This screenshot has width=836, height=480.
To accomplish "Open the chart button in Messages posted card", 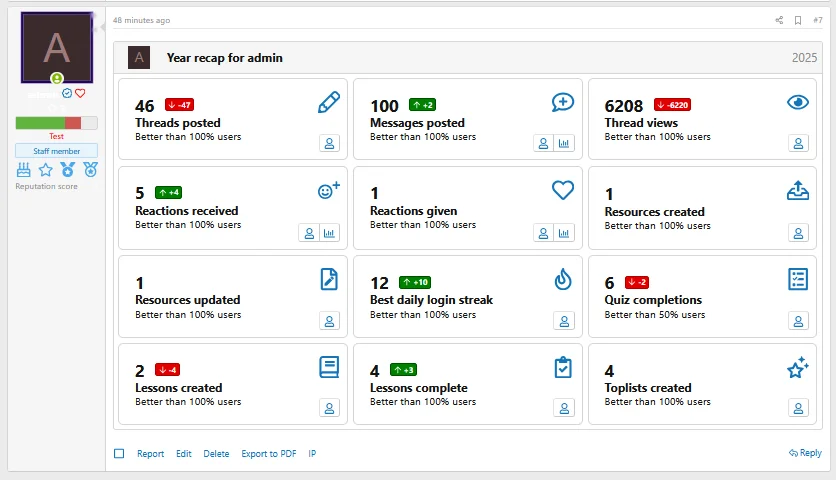I will [565, 144].
